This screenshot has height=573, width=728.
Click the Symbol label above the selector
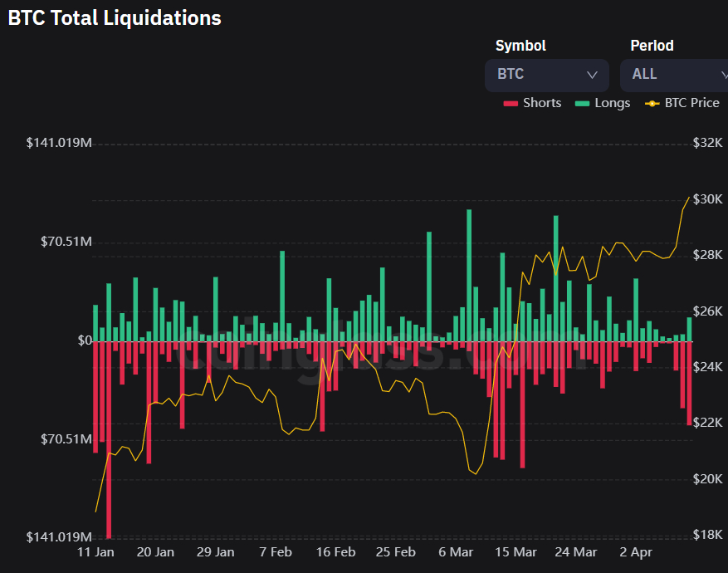pos(520,46)
